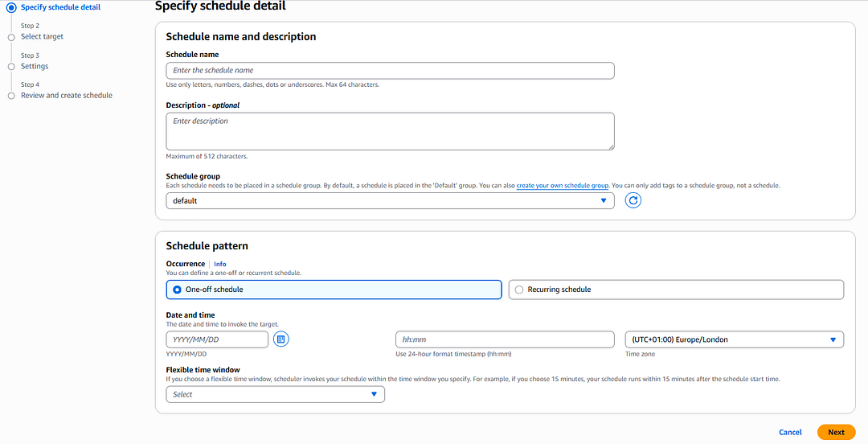Viewport: 868px width, 444px height.
Task: Open the Schedule group dropdown
Action: pos(390,200)
